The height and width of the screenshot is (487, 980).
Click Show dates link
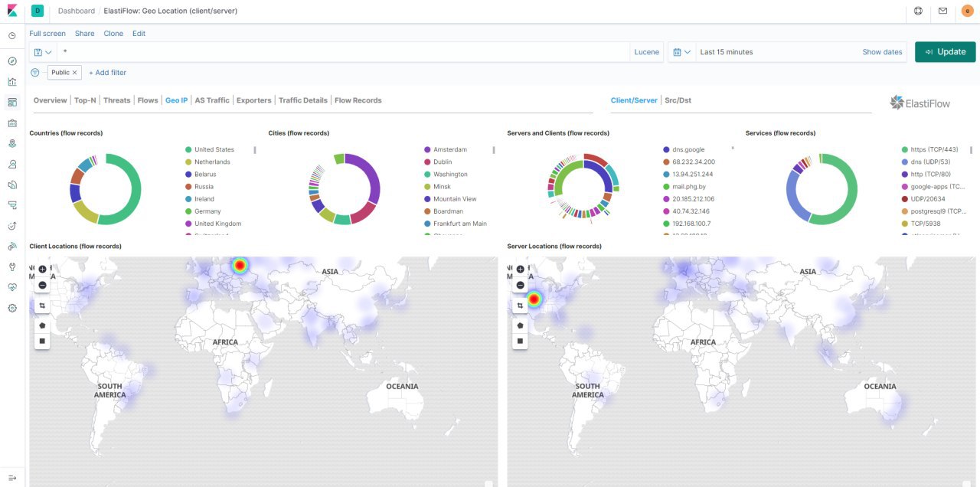pyautogui.click(x=882, y=52)
